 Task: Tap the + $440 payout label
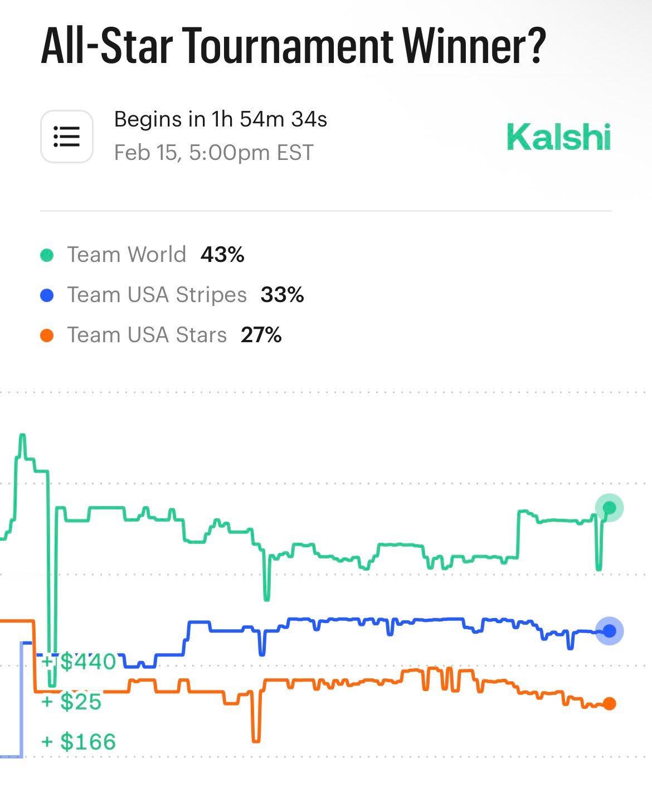(79, 662)
